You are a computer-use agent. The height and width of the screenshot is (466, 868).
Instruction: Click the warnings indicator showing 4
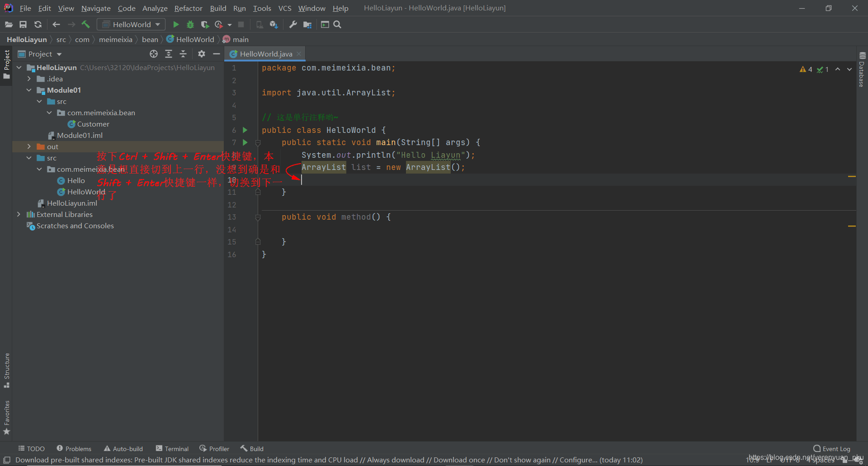[x=806, y=69]
